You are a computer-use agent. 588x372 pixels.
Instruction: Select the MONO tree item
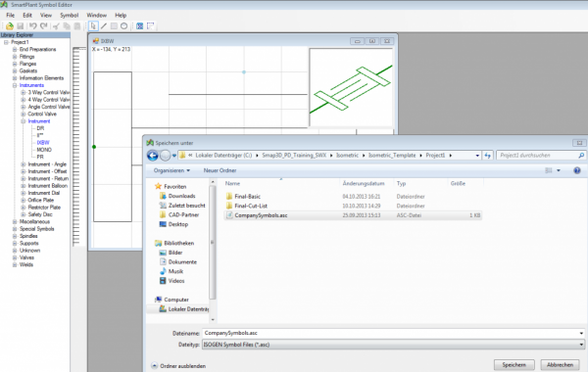[x=44, y=150]
